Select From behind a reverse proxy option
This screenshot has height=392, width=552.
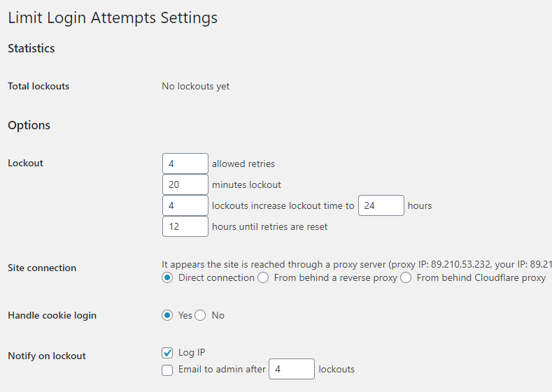263,277
